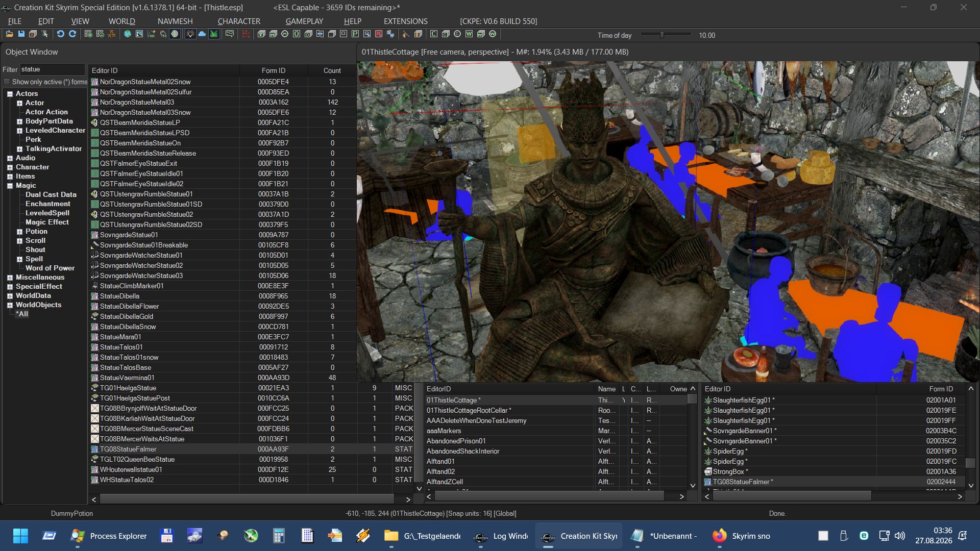The height and width of the screenshot is (551, 980).
Task: Click the green W square toolbar icon
Action: [x=469, y=34]
